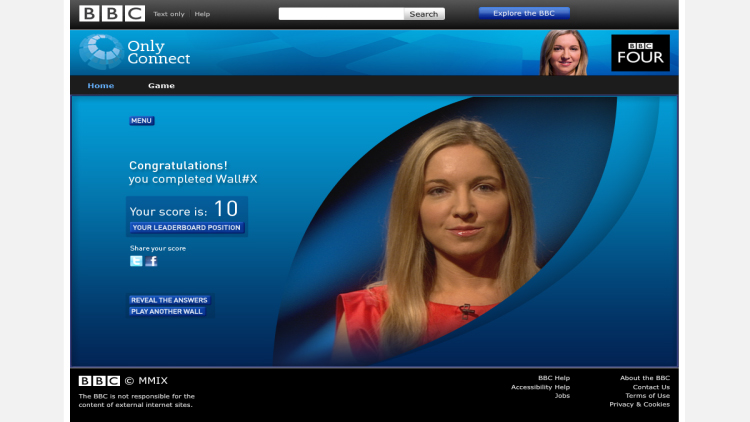
Task: Click the BBC logo in the footer
Action: [99, 381]
